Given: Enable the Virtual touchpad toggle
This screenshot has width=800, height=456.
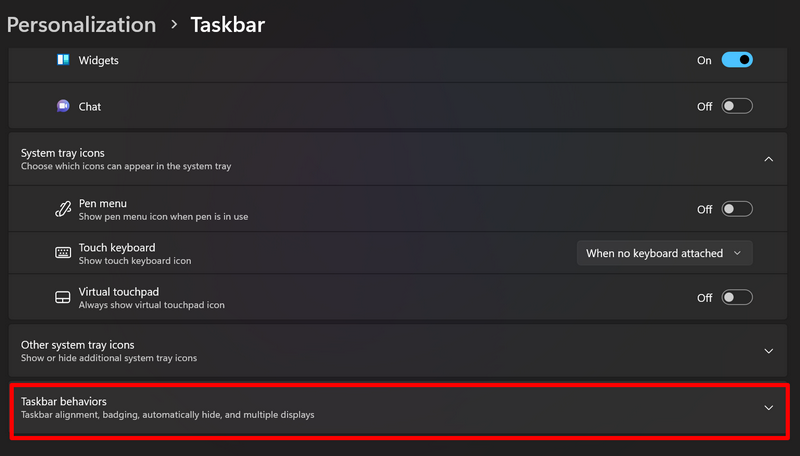Looking at the screenshot, I should pyautogui.click(x=737, y=297).
